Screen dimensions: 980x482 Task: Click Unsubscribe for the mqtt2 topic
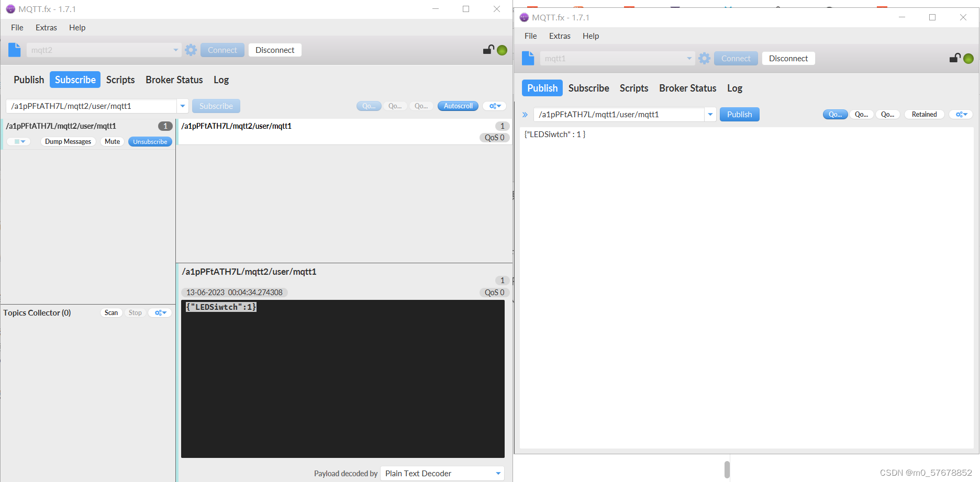coord(150,142)
